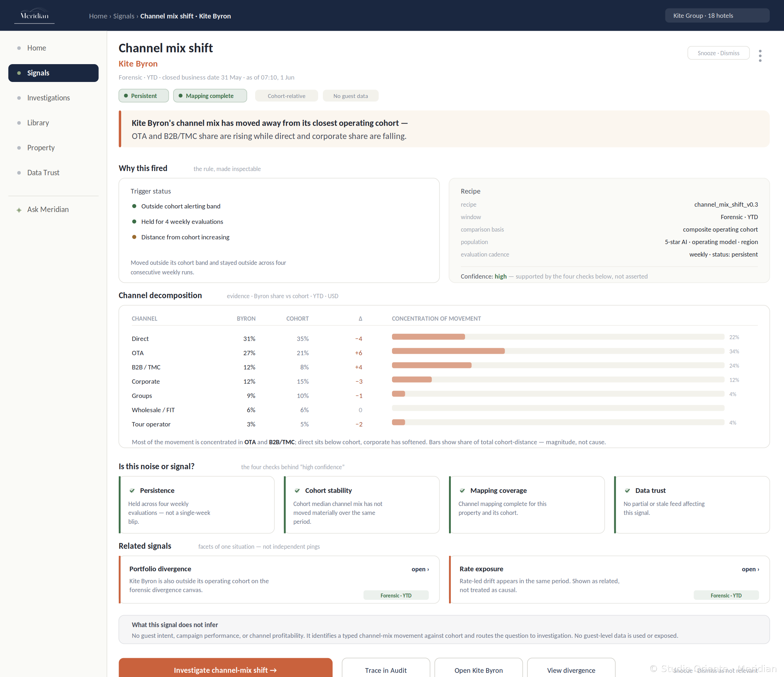784x677 pixels.
Task: Click the Snooze · Dismiss button
Action: pyautogui.click(x=718, y=53)
